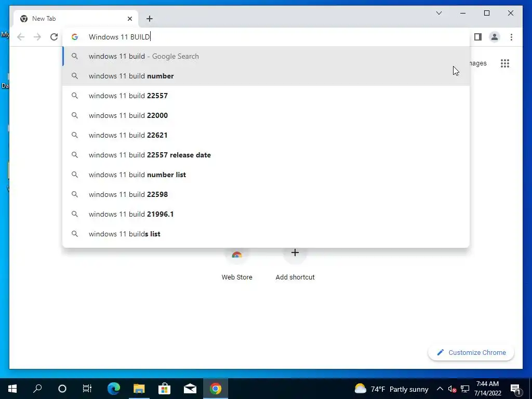Screen dimensions: 532x399
Task: Open the Windows Start menu
Action: [x=12, y=389]
